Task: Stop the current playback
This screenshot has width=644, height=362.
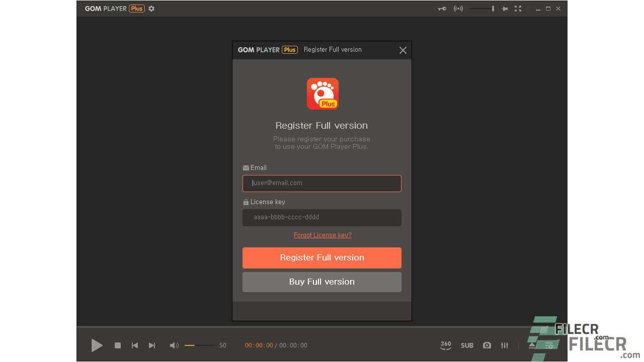Action: (x=117, y=345)
